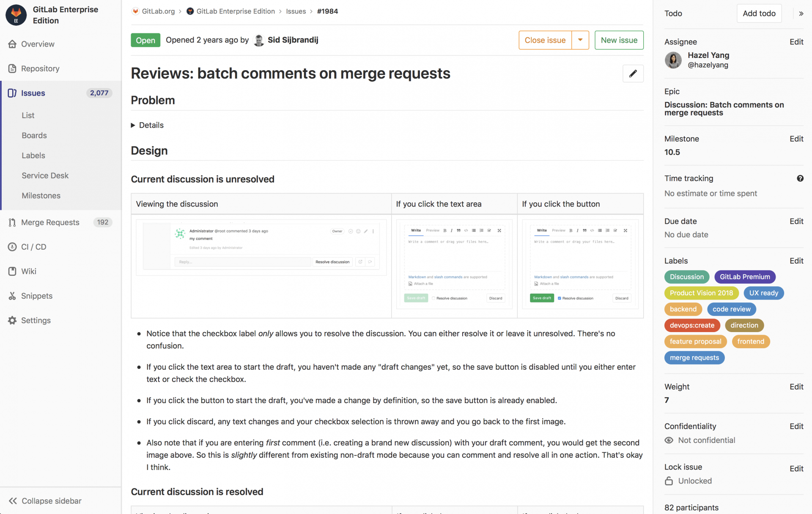Screen dimensions: 812x514
Task: Click the time tracking help icon
Action: tap(800, 179)
